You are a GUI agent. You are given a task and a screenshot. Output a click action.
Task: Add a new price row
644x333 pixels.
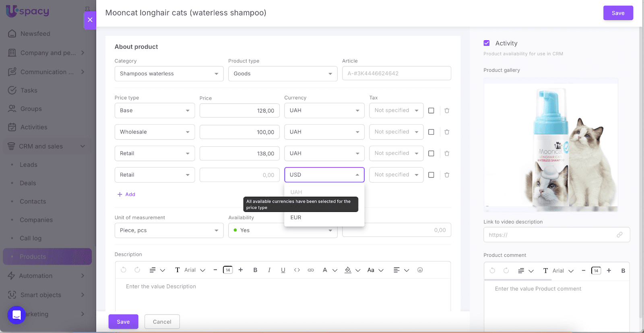coord(126,194)
